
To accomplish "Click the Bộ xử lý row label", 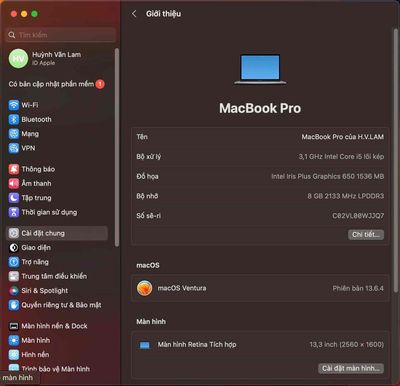I will tap(149, 156).
